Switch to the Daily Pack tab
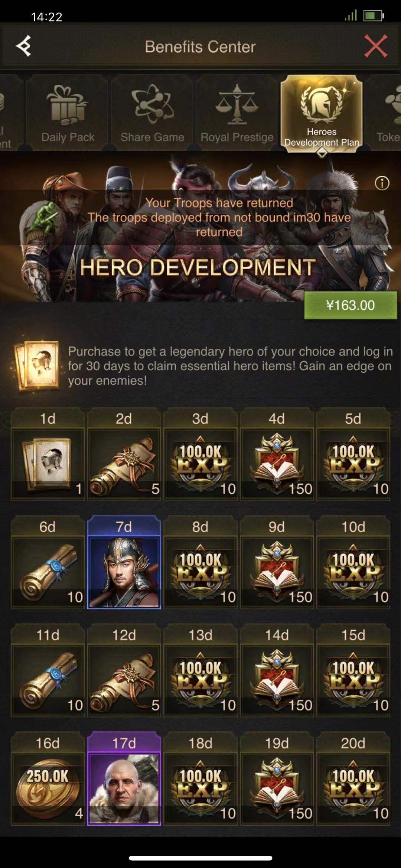The height and width of the screenshot is (868, 401). 68,113
